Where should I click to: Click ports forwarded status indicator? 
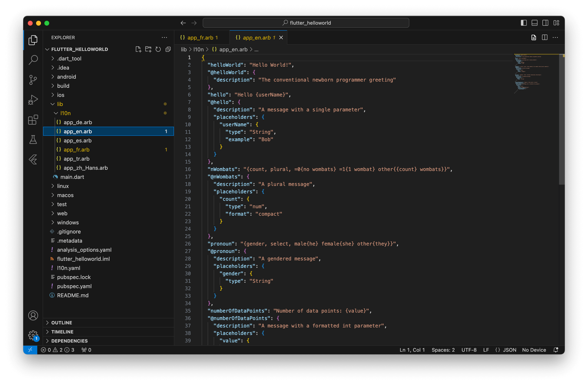(87, 350)
